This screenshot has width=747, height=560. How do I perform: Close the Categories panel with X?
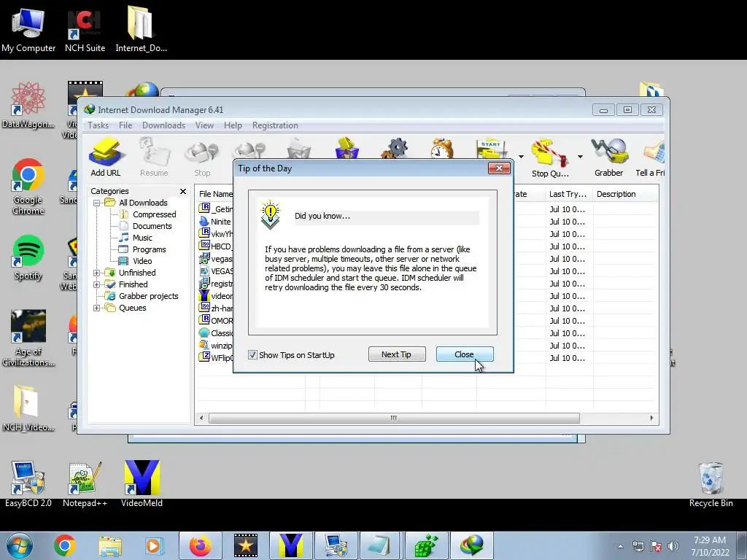183,191
